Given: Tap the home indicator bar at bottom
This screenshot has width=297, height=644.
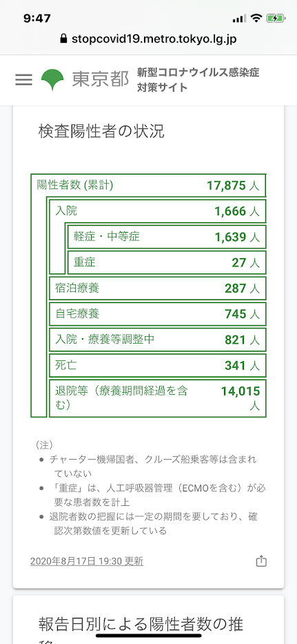Looking at the screenshot, I should tap(149, 636).
